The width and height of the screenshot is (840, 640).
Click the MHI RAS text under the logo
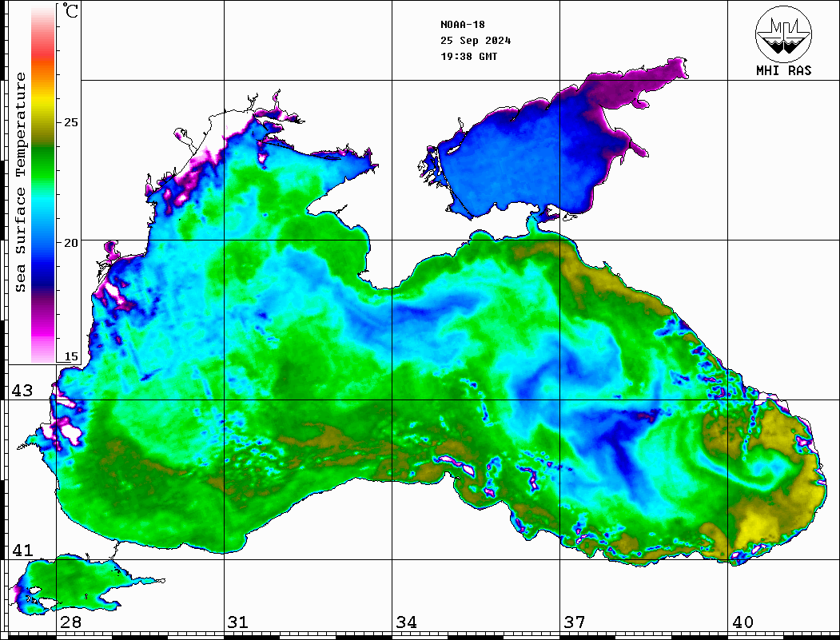tap(783, 70)
